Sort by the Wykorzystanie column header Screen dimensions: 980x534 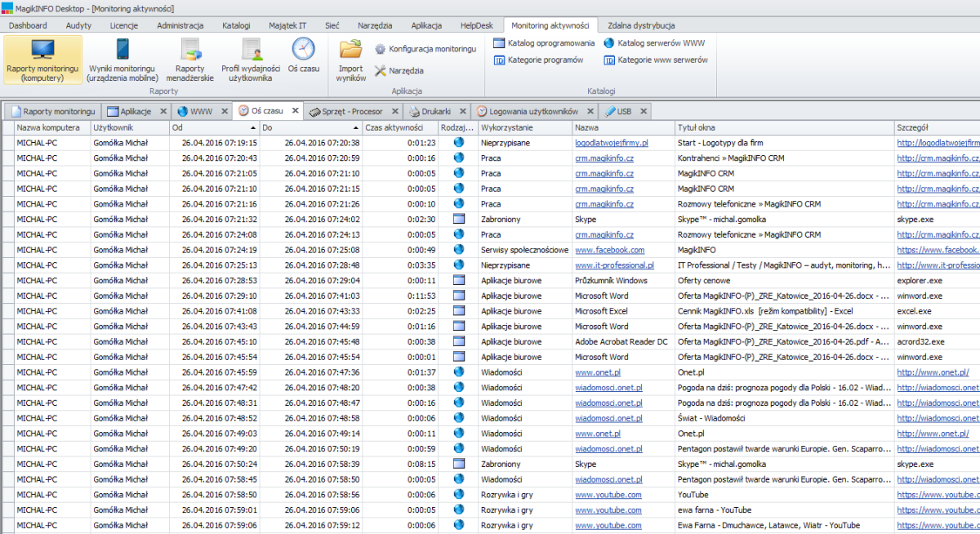[x=525, y=127]
